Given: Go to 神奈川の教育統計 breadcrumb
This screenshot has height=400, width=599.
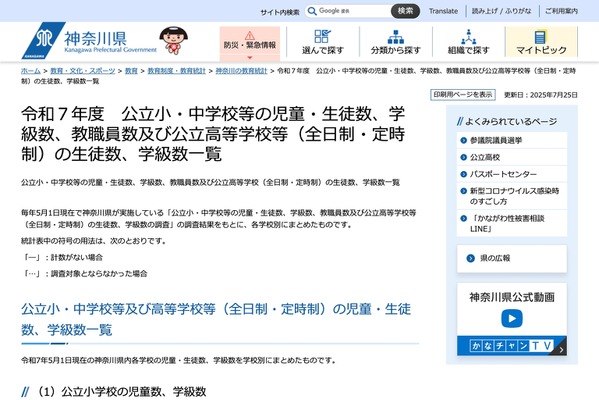Looking at the screenshot, I should [x=241, y=71].
